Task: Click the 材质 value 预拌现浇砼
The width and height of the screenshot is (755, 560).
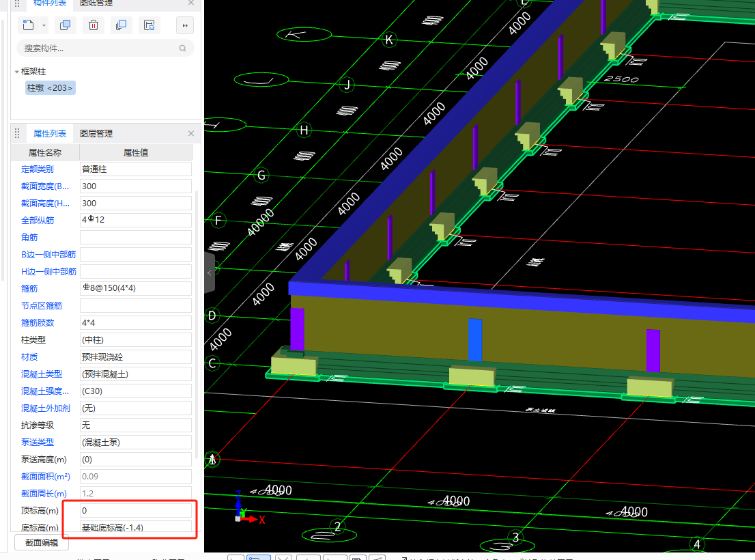Action: coord(136,356)
